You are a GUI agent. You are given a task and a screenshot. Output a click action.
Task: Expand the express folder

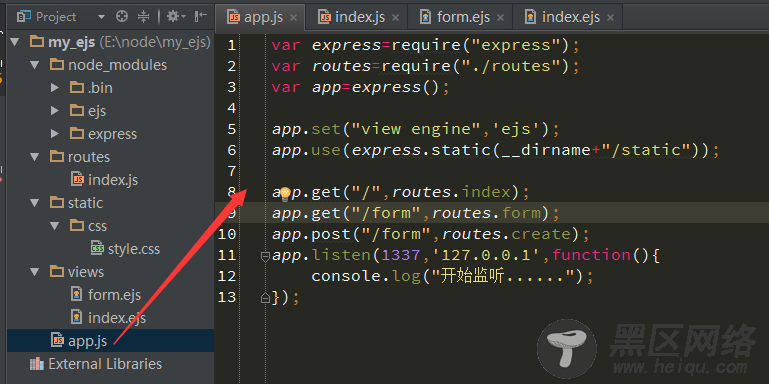[55, 134]
